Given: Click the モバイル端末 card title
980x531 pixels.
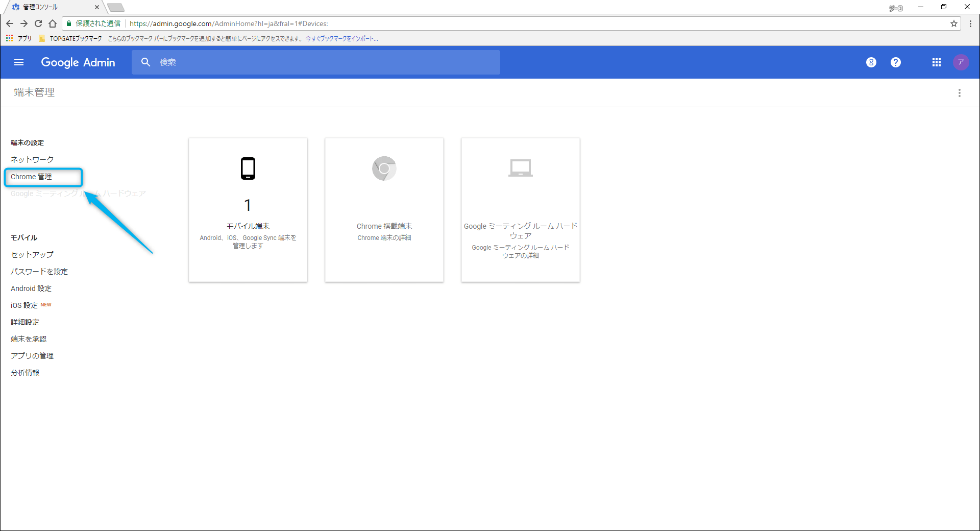Looking at the screenshot, I should point(248,226).
